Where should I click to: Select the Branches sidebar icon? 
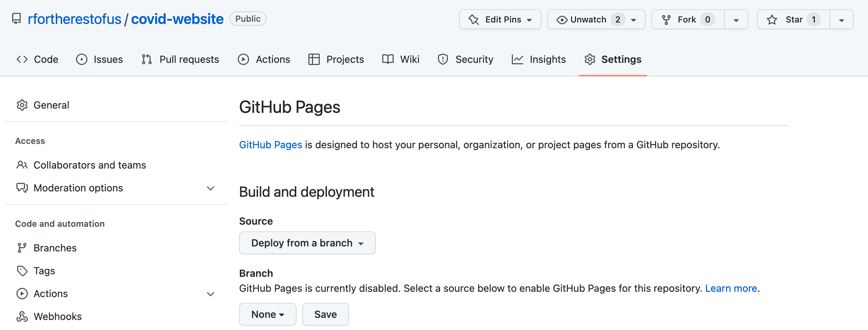[x=22, y=247]
